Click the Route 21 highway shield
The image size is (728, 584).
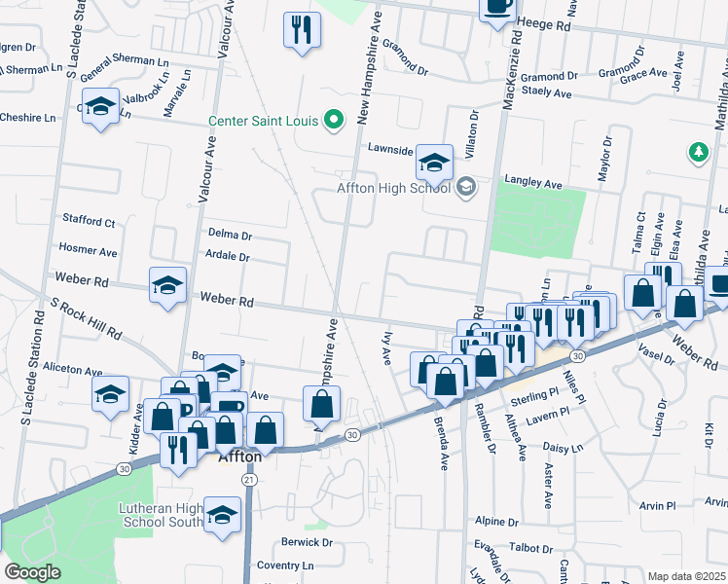[x=249, y=480]
